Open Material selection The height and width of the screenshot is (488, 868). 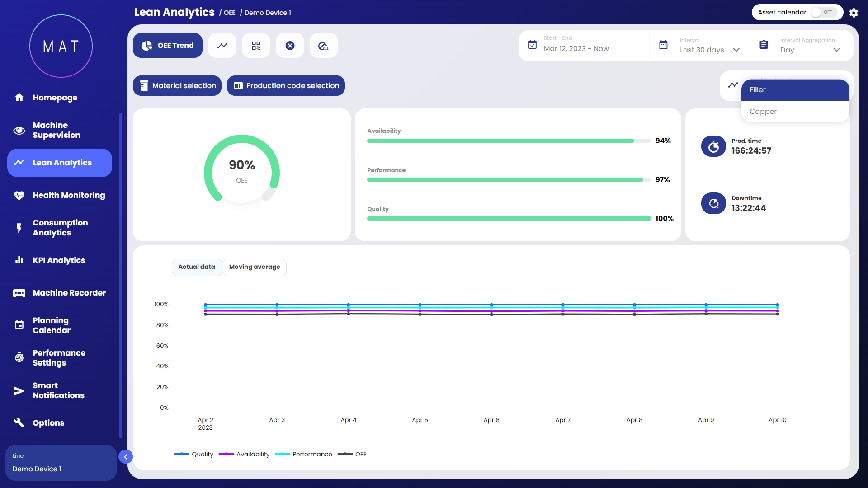[177, 86]
